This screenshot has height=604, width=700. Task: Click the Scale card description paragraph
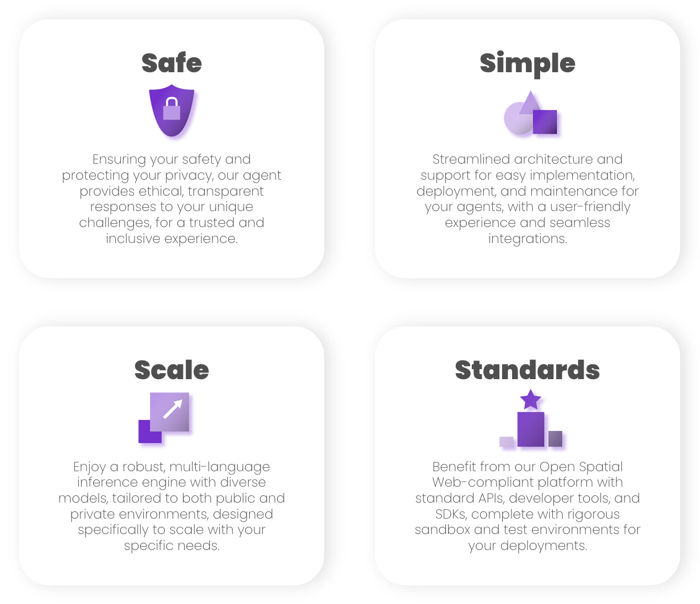[171, 506]
